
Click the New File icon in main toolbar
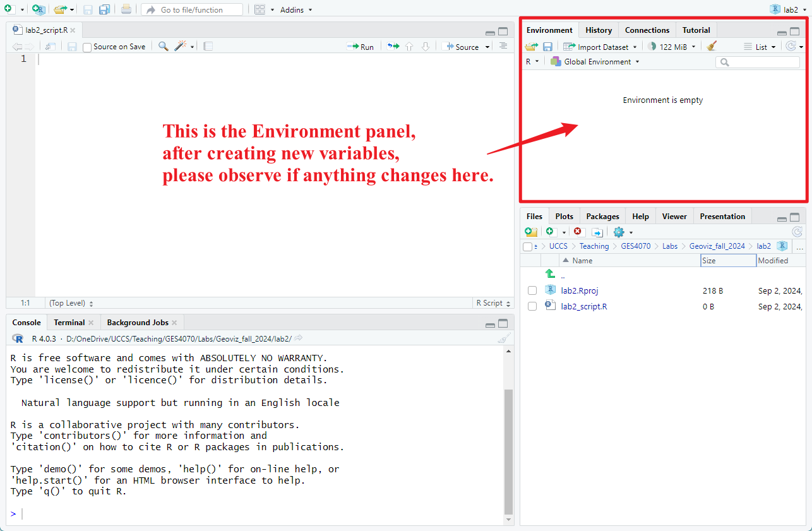9,9
